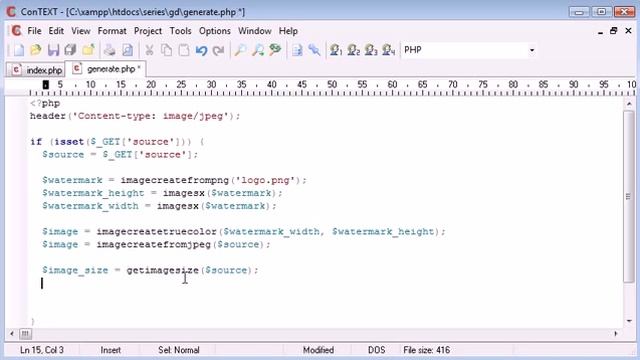Click 'imagecreatefromjpeg' in the code

click(x=153, y=244)
